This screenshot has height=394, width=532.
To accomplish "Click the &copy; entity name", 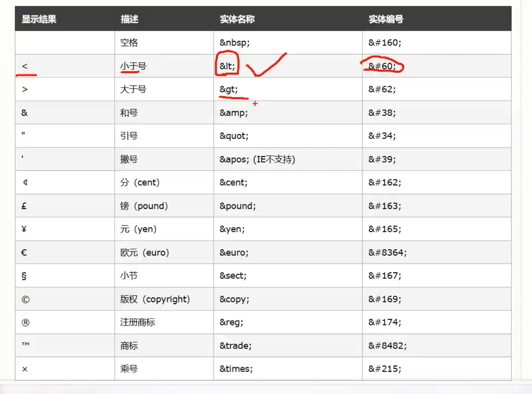I will [234, 299].
